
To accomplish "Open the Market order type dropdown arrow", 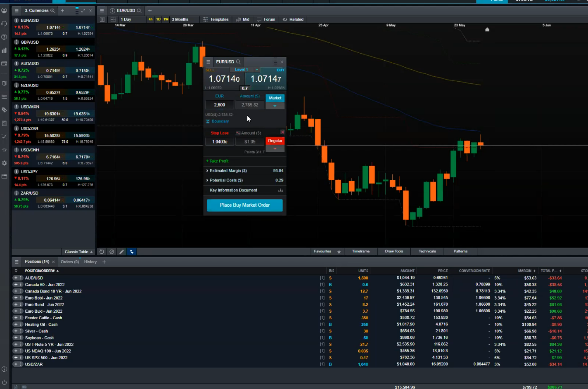I will [275, 106].
